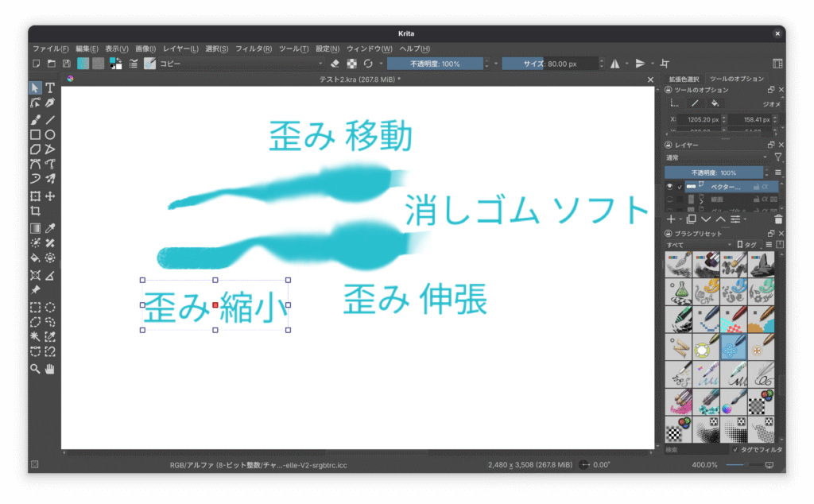Click the add new layer plus button
814x504 pixels.
pyautogui.click(x=671, y=219)
